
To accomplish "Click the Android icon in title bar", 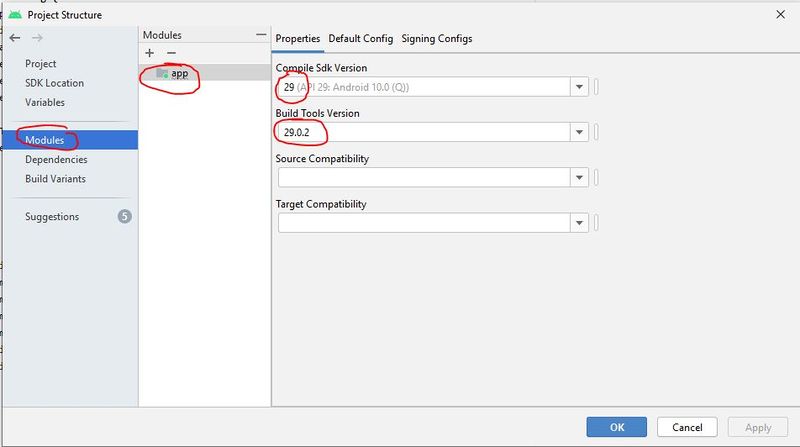I will pos(15,15).
